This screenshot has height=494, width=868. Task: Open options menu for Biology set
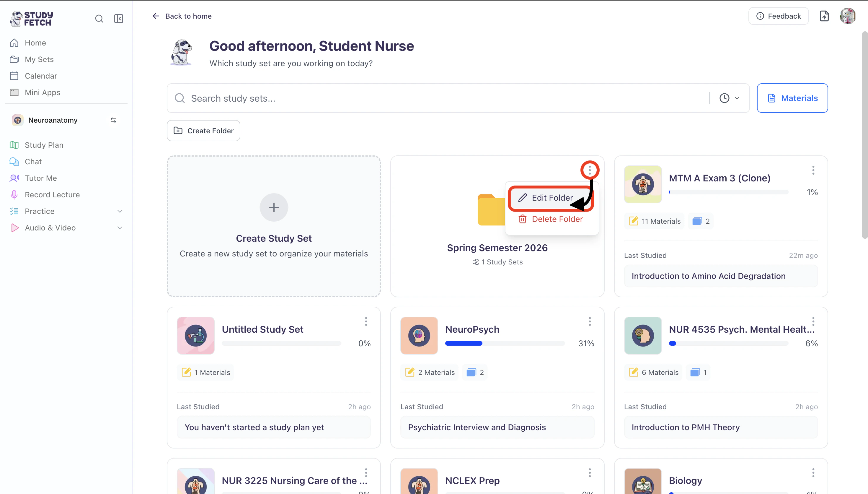point(813,473)
